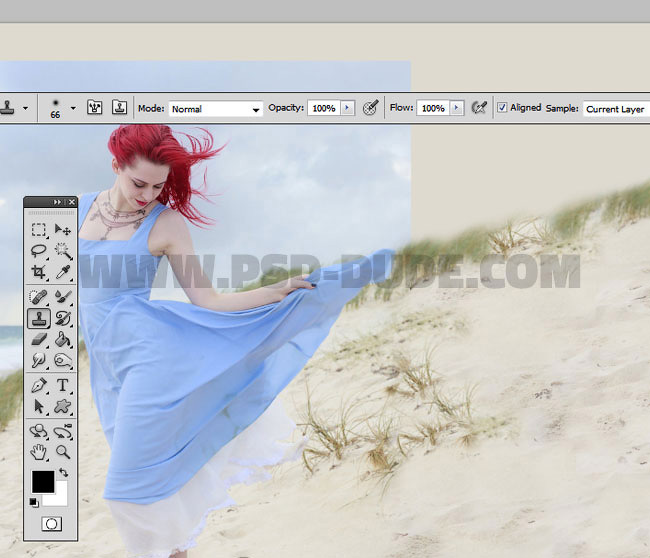650x558 pixels.
Task: Select the Lasso tool
Action: pos(39,251)
